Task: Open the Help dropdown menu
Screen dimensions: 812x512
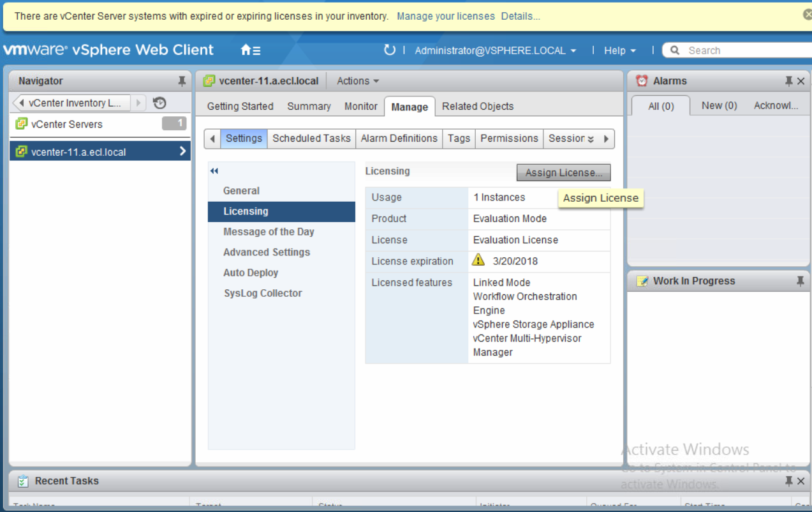Action: (x=619, y=50)
